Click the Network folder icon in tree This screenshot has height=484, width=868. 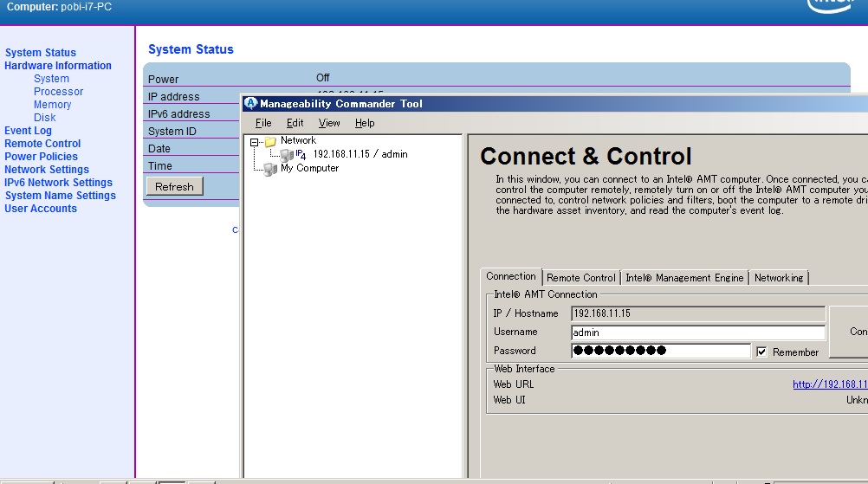(270, 142)
